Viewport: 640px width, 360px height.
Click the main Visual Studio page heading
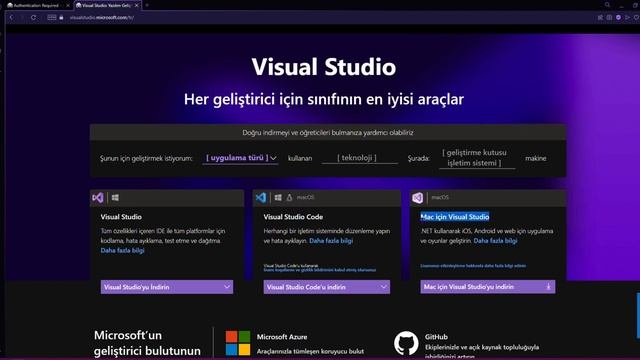[x=324, y=67]
